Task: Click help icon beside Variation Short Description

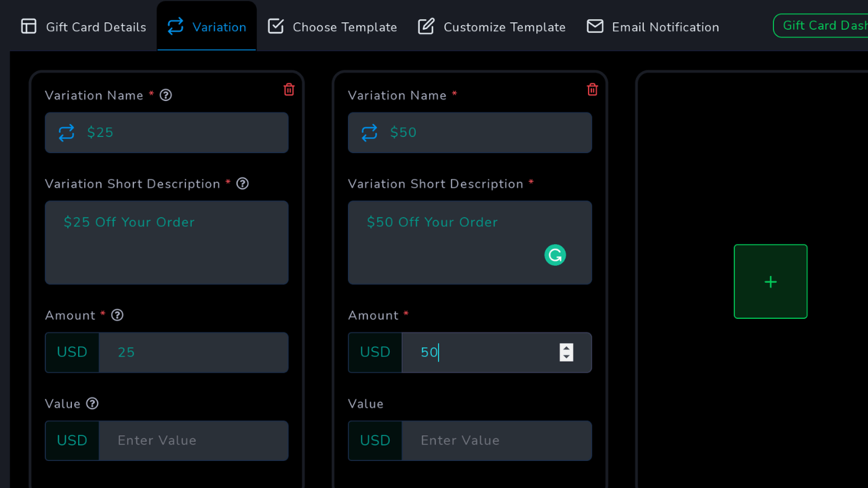Action: point(242,184)
